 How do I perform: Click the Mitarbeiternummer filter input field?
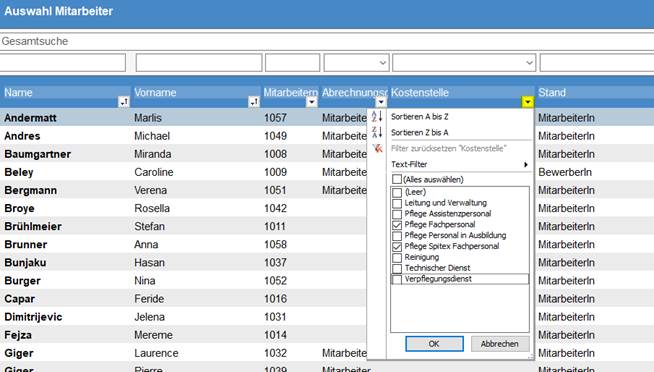(292, 63)
